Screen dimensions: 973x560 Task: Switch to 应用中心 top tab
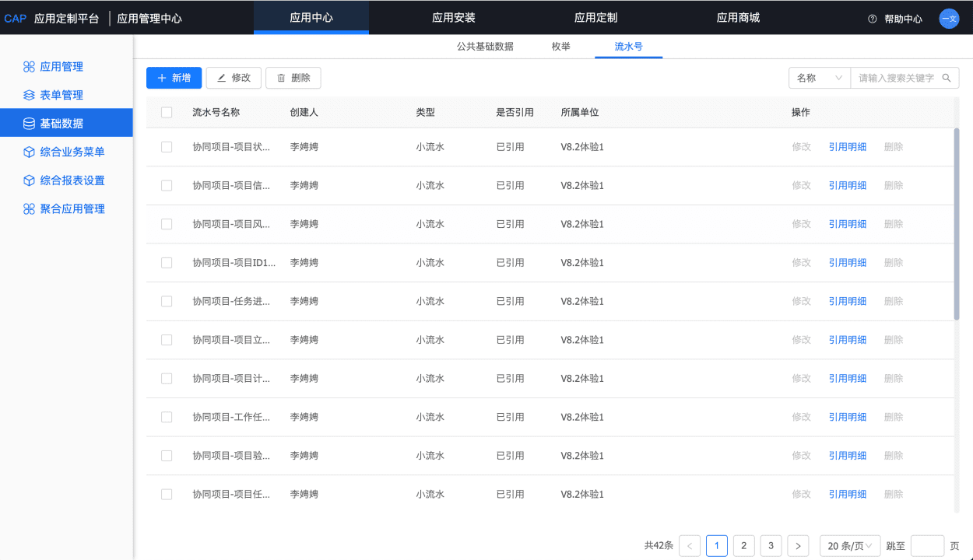coord(311,18)
